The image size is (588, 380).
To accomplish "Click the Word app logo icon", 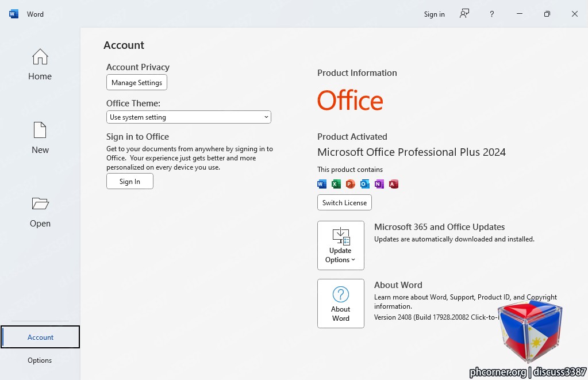I will pos(13,14).
